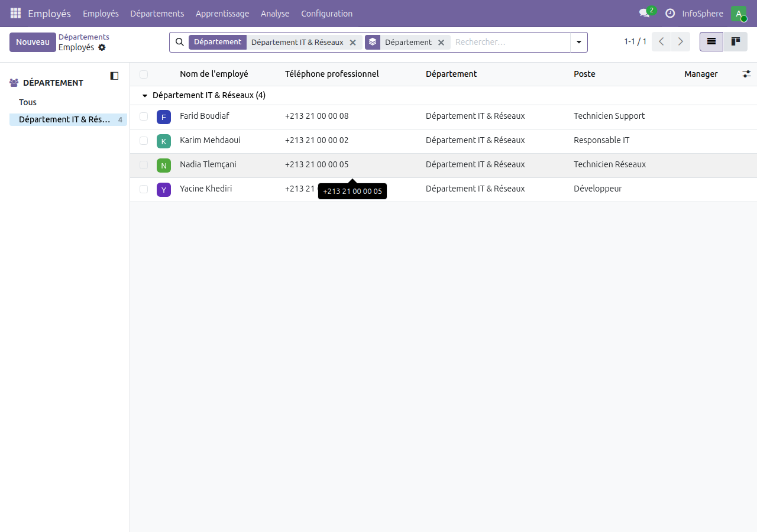Click the group-by layers icon in search bar

click(x=373, y=42)
